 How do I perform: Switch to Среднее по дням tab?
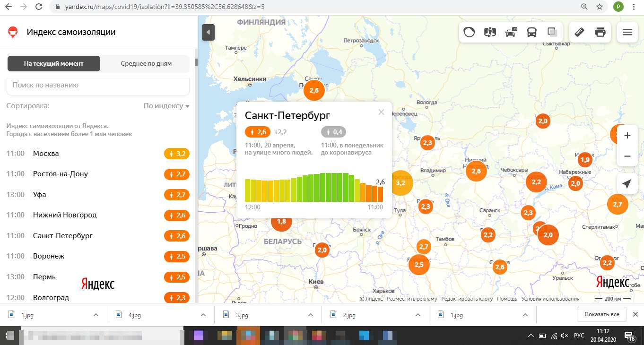click(x=146, y=63)
